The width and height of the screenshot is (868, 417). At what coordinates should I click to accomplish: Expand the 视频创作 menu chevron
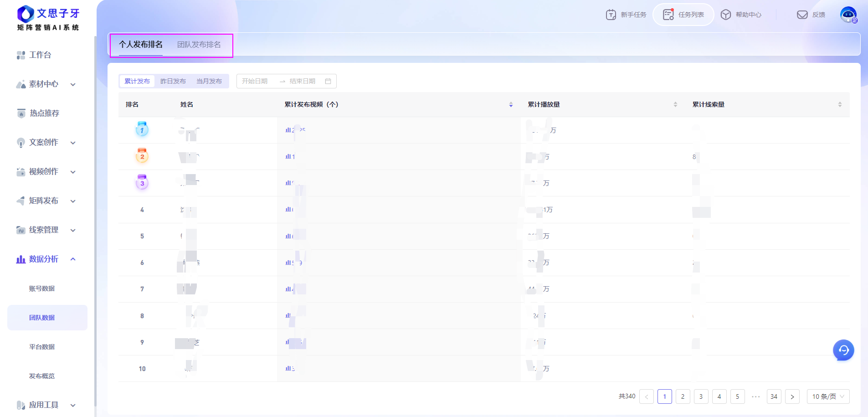tap(73, 172)
